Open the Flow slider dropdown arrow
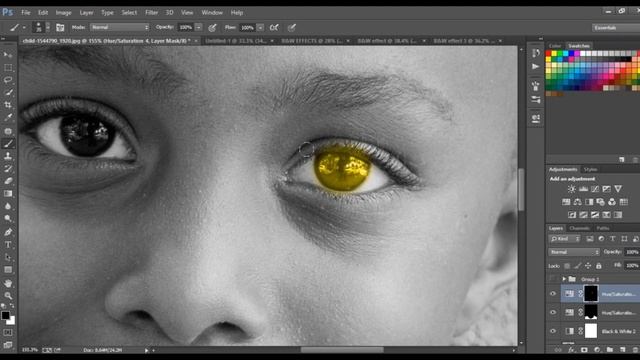The width and height of the screenshot is (640, 360). [260, 27]
